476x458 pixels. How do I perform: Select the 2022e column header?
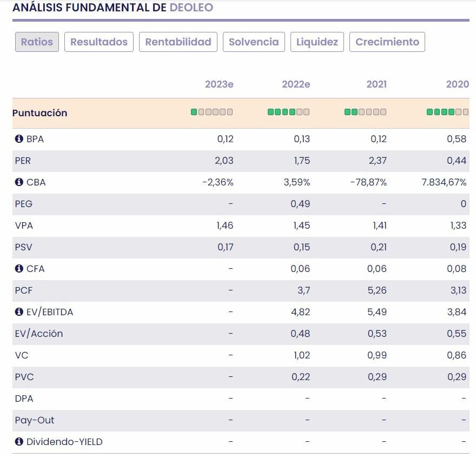click(x=296, y=84)
